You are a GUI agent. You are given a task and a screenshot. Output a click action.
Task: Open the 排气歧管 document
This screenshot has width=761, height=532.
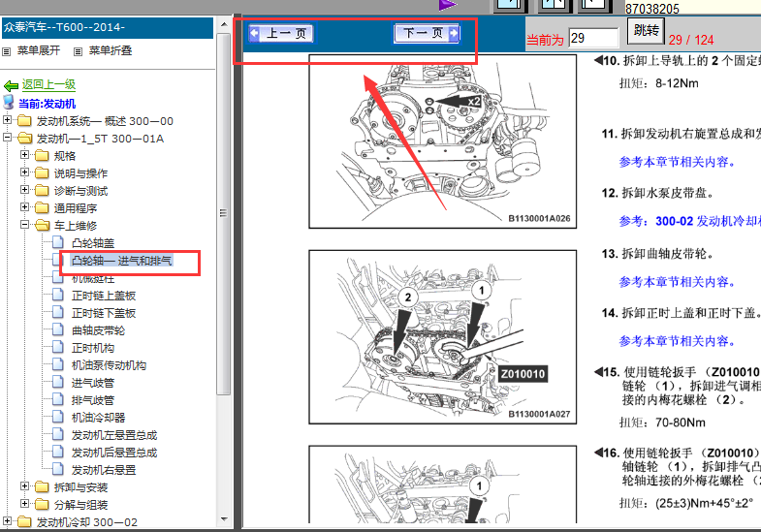(93, 400)
